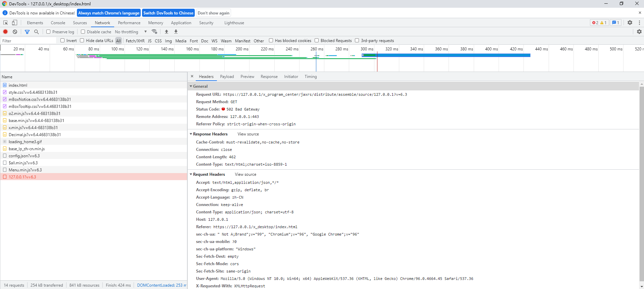Click Switch DevTools to Chinese button
This screenshot has width=644, height=289.
tap(169, 13)
